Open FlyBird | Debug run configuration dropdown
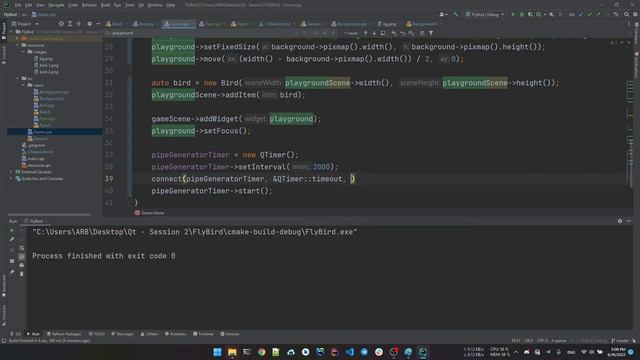The height and width of the screenshot is (360, 640). coord(485,14)
